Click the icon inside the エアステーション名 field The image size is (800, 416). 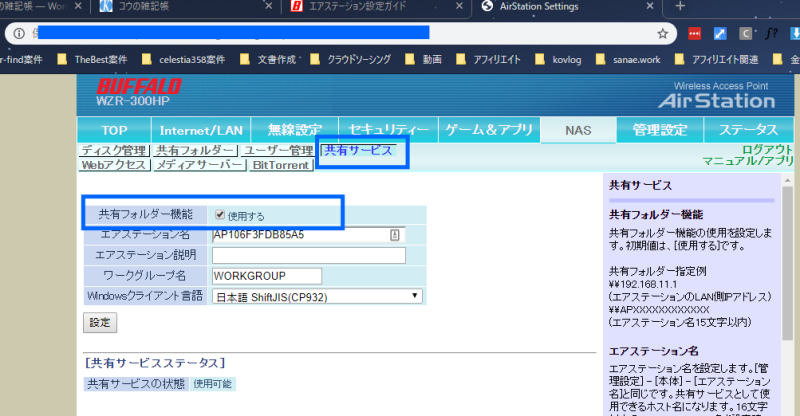pos(395,235)
